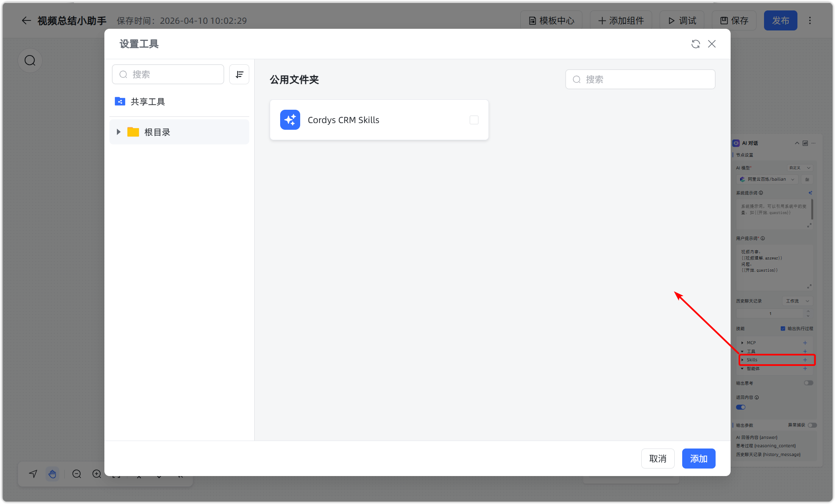Image resolution: width=835 pixels, height=504 pixels.
Task: Open the 阿里云百炼/bailian model dropdown
Action: coord(767,179)
